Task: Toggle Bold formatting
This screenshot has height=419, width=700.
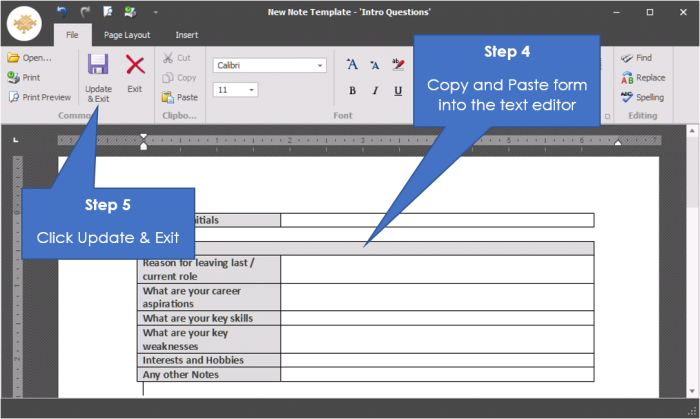Action: (x=352, y=90)
